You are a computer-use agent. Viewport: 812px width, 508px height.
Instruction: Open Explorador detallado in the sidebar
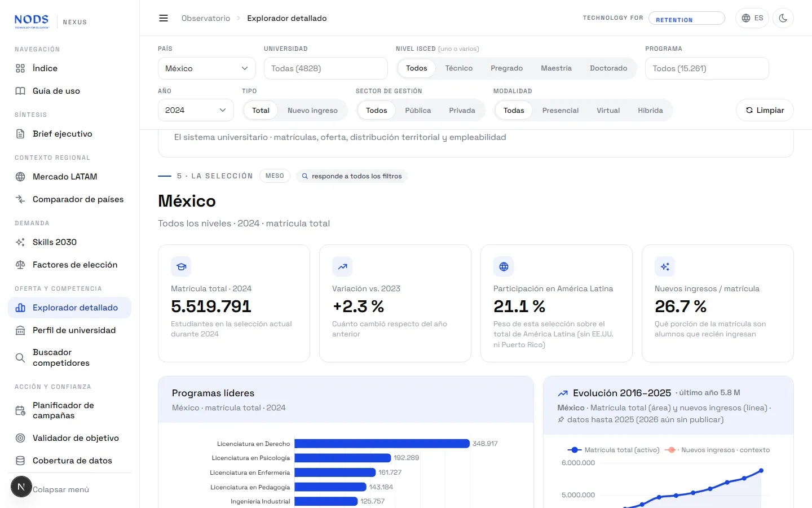(x=70, y=308)
